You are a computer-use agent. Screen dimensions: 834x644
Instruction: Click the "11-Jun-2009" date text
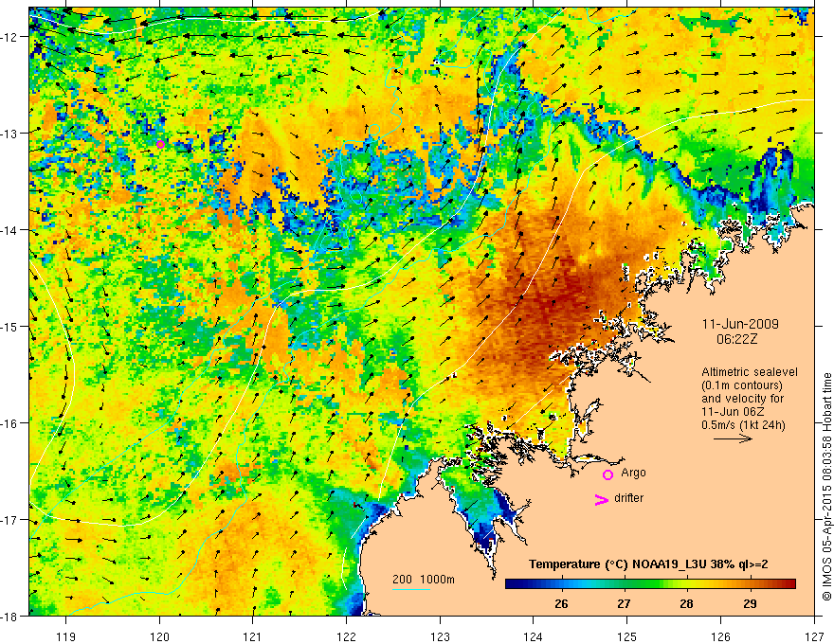(740, 324)
